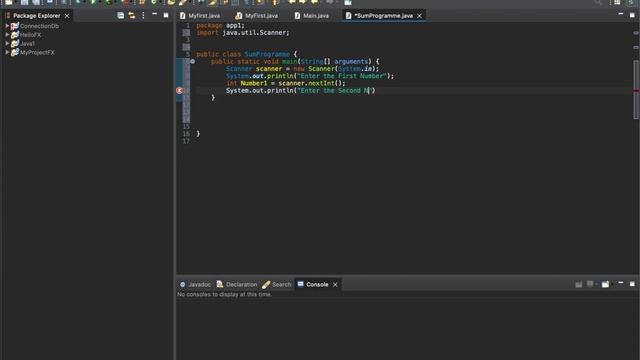Close the Console view tab
The width and height of the screenshot is (640, 360).
(x=335, y=285)
